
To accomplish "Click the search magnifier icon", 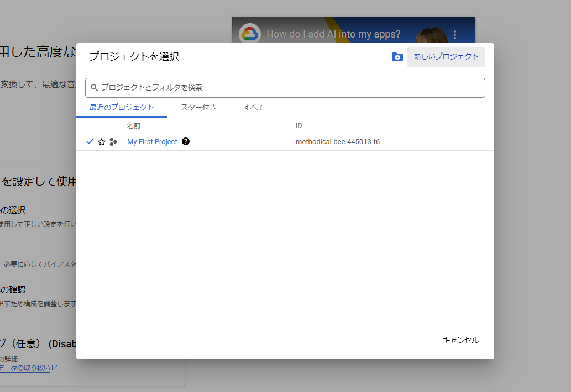I will (x=95, y=87).
